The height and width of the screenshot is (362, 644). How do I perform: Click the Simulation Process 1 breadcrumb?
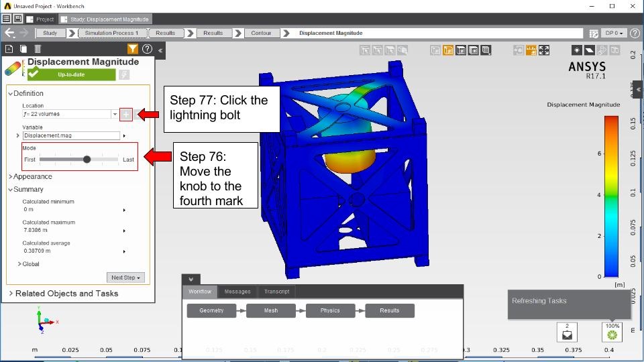[x=111, y=33]
